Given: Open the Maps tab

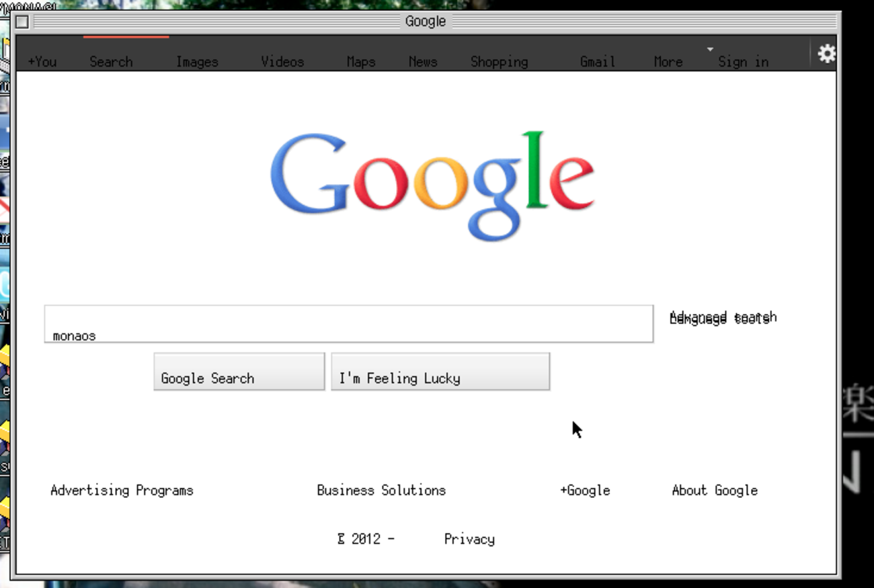Looking at the screenshot, I should pos(361,62).
